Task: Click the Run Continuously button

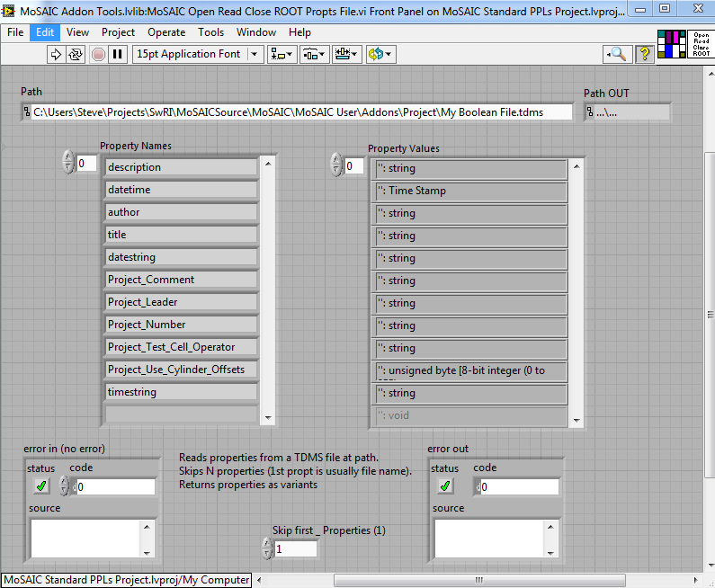Action: pyautogui.click(x=75, y=54)
